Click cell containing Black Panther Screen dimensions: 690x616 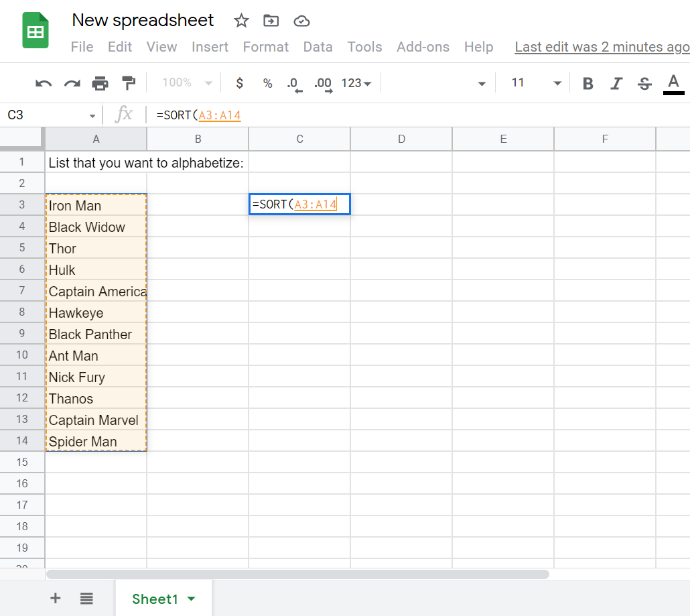tap(96, 333)
